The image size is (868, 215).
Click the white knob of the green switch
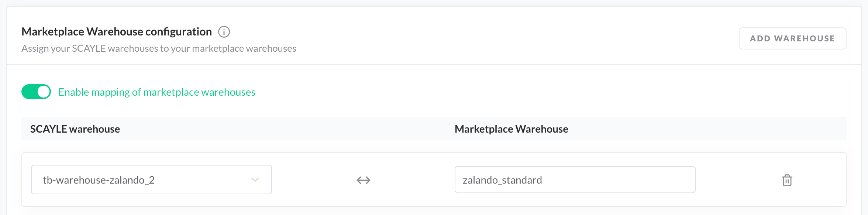pos(44,92)
